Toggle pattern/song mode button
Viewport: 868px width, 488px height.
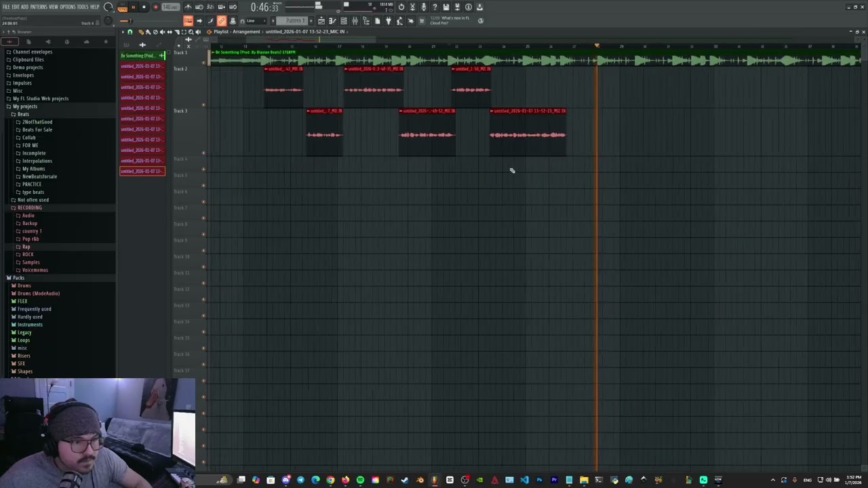pos(122,7)
